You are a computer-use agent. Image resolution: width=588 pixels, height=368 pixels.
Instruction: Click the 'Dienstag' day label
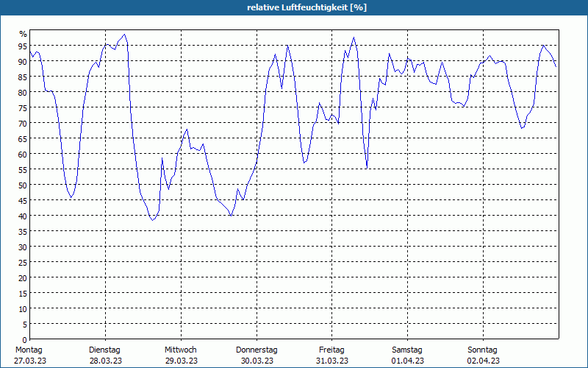point(104,350)
